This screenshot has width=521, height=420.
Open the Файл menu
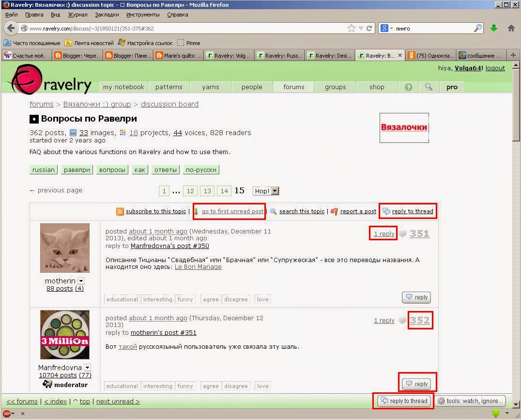coord(11,15)
